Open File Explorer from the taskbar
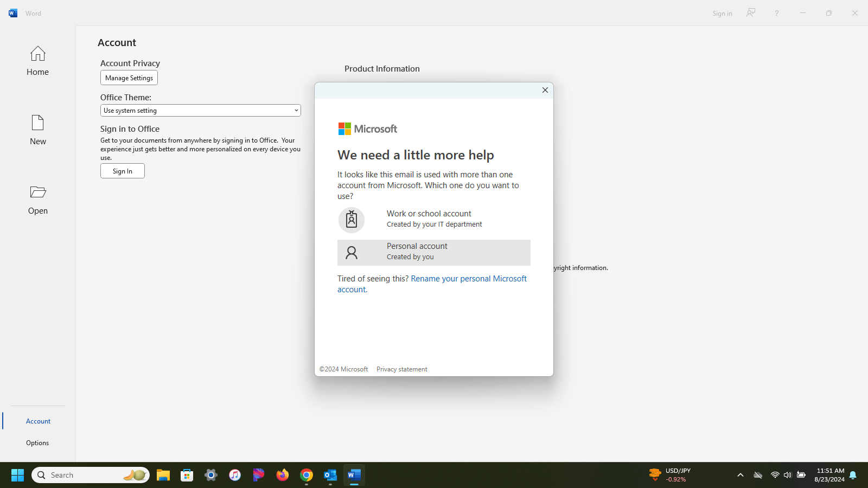 coord(163,475)
